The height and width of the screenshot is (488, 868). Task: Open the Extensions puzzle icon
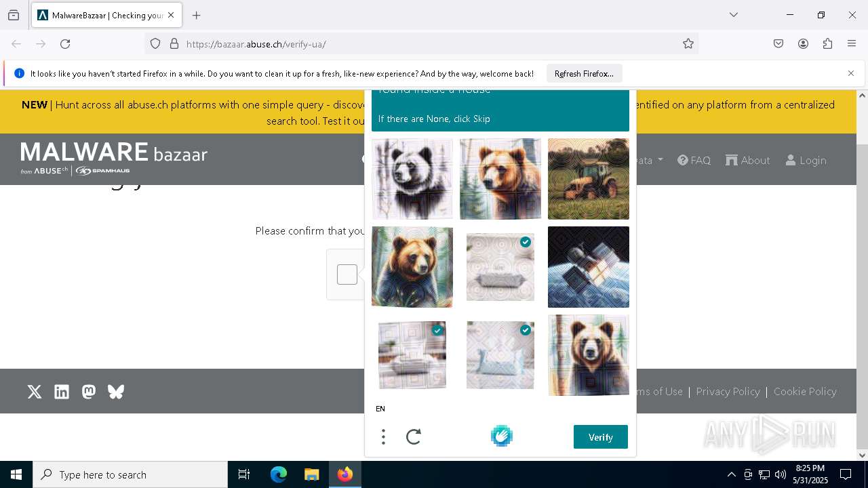[827, 44]
